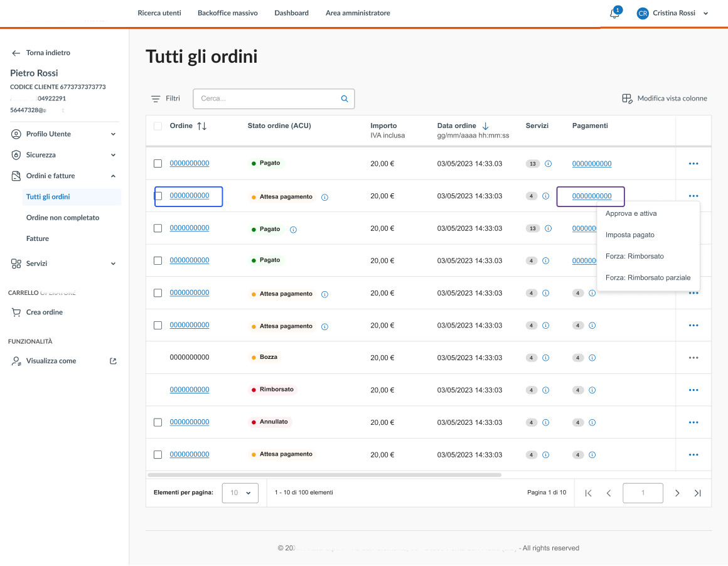Click the Torna indietro back arrow
The image size is (728, 566).
pyautogui.click(x=16, y=53)
